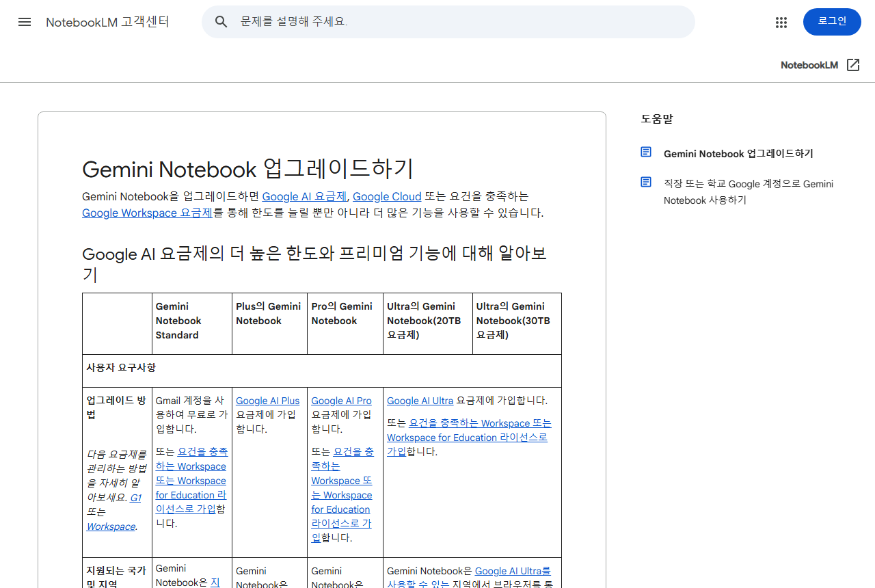Open the 'Google AI 요금제' link in the intro

pos(304,197)
